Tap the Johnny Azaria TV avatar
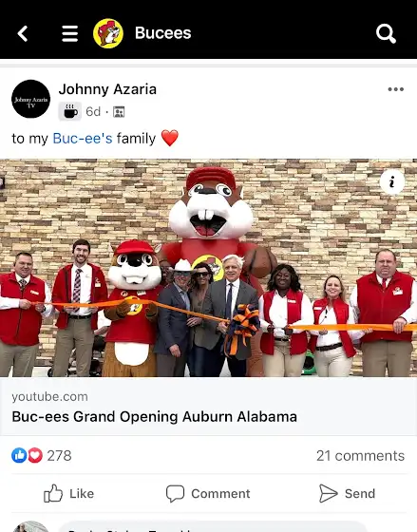This screenshot has width=417, height=532. pos(31,99)
